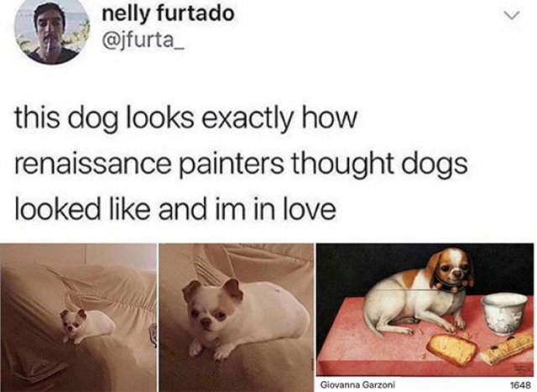Click the tweet text about renaissance painters
Image resolution: width=537 pixels, height=392 pixels.
(x=241, y=164)
